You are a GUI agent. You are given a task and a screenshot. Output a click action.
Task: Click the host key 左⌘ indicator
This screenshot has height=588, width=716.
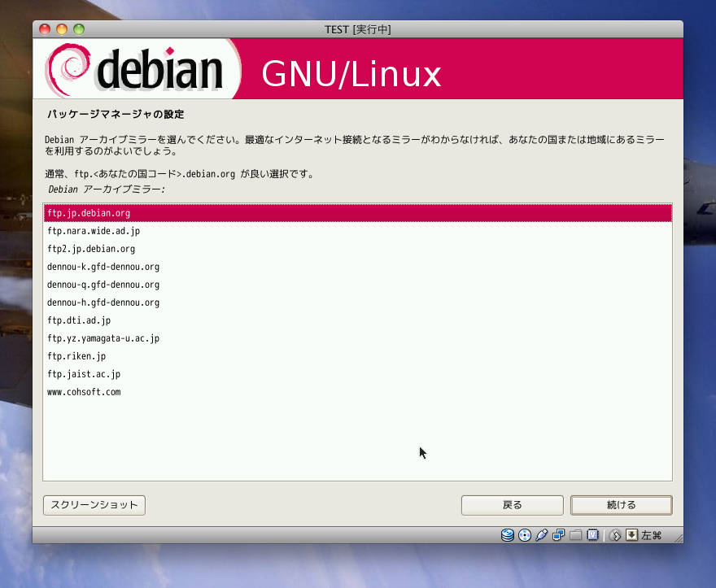(651, 535)
